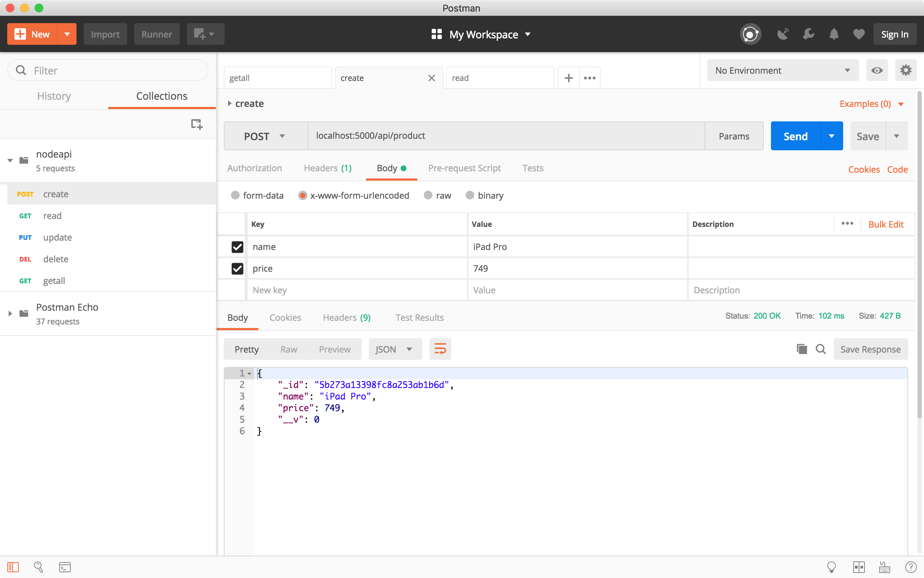Expand the Postman Echo collection

point(10,314)
